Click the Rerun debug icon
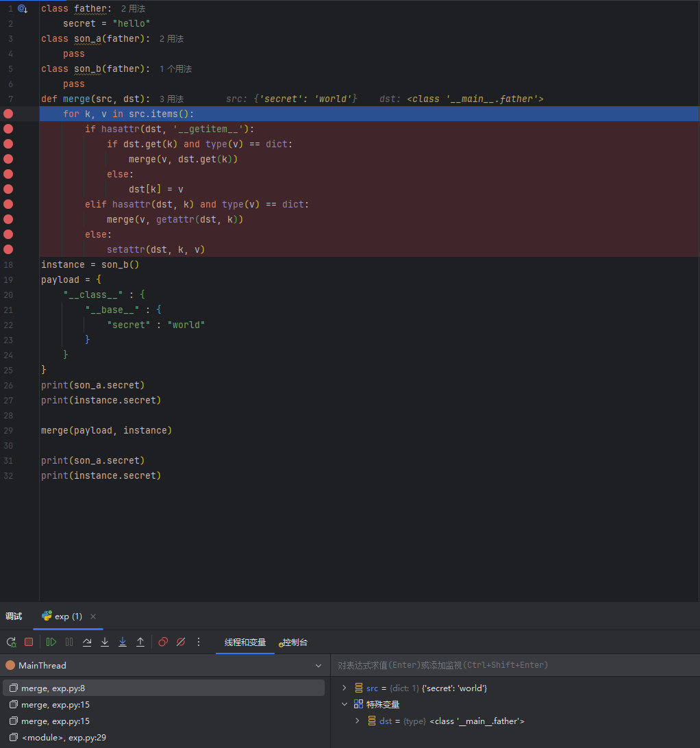 tap(11, 642)
